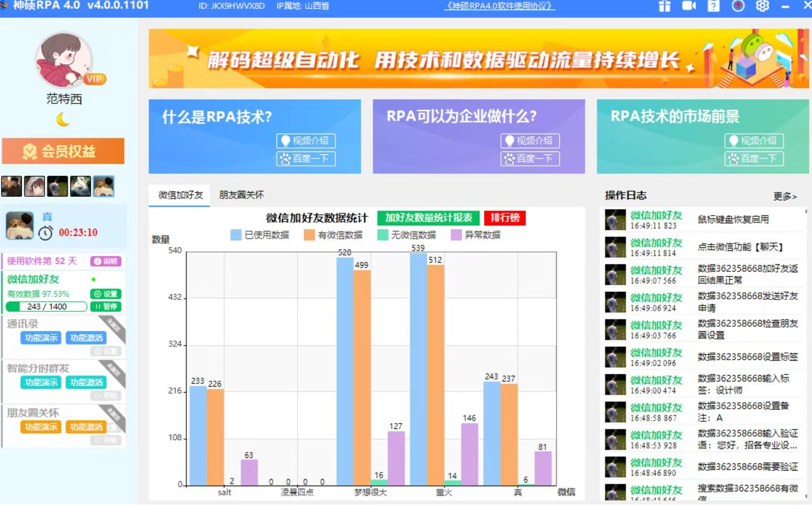The width and height of the screenshot is (812, 505).
Task: Click the log entry 点击微信功能【聊天】
Action: 742,247
